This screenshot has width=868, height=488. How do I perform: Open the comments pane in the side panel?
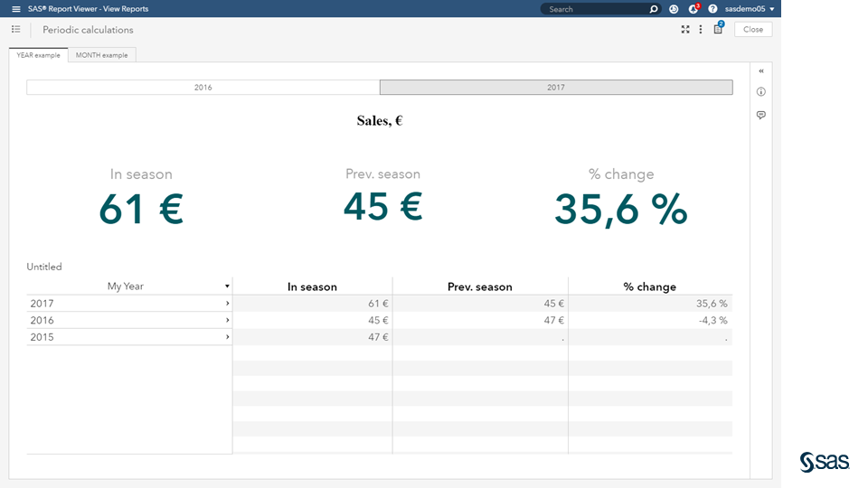(761, 115)
